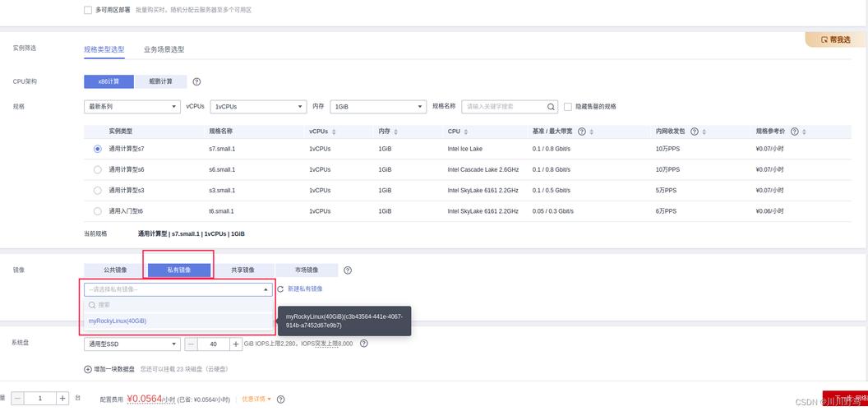This screenshot has height=411, width=868.
Task: Switch to 业务场景选型 tab
Action: coord(164,49)
